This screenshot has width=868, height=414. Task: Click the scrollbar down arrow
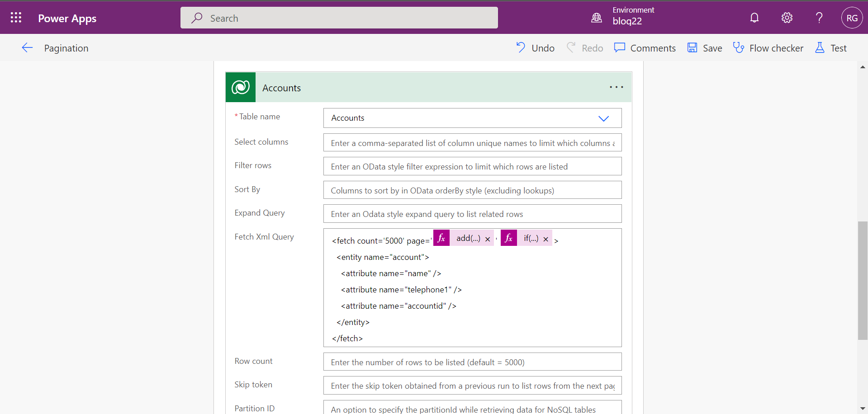[x=862, y=409]
